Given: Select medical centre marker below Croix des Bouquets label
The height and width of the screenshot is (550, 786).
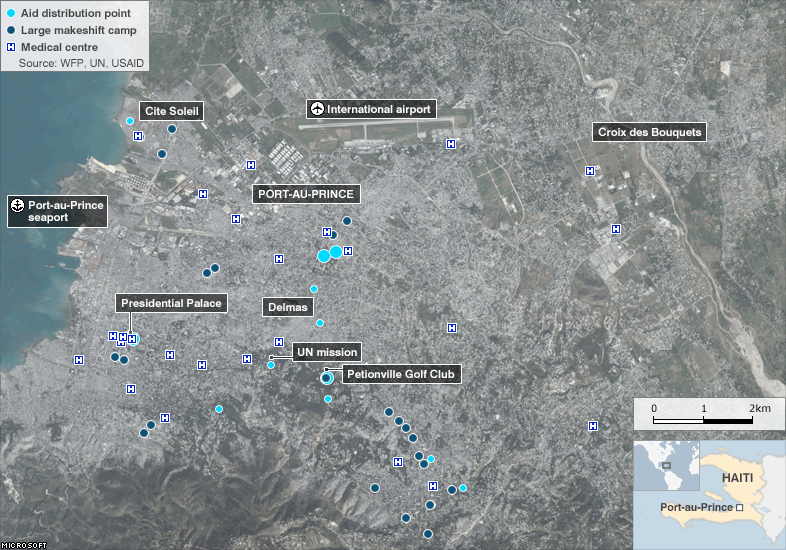Looking at the screenshot, I should click(590, 171).
